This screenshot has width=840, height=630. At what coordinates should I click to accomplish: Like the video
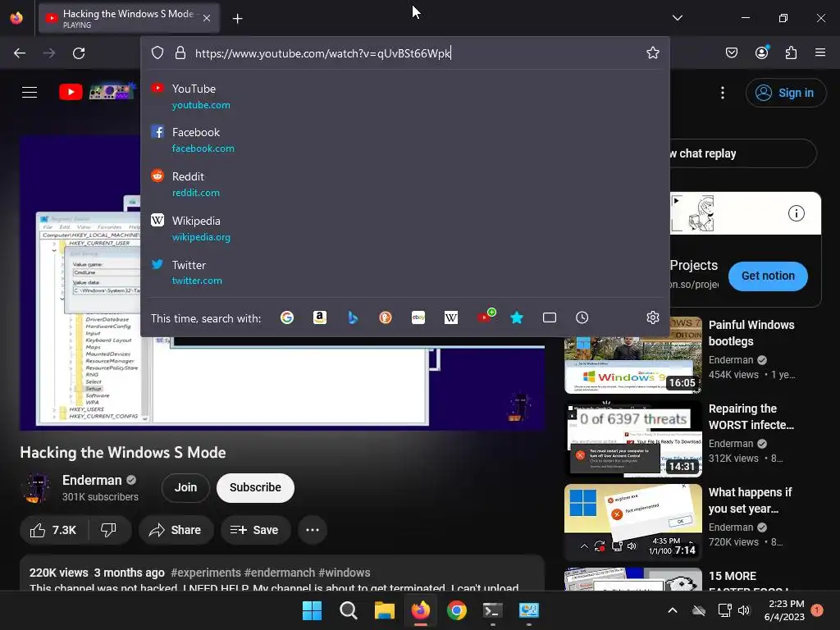click(53, 531)
